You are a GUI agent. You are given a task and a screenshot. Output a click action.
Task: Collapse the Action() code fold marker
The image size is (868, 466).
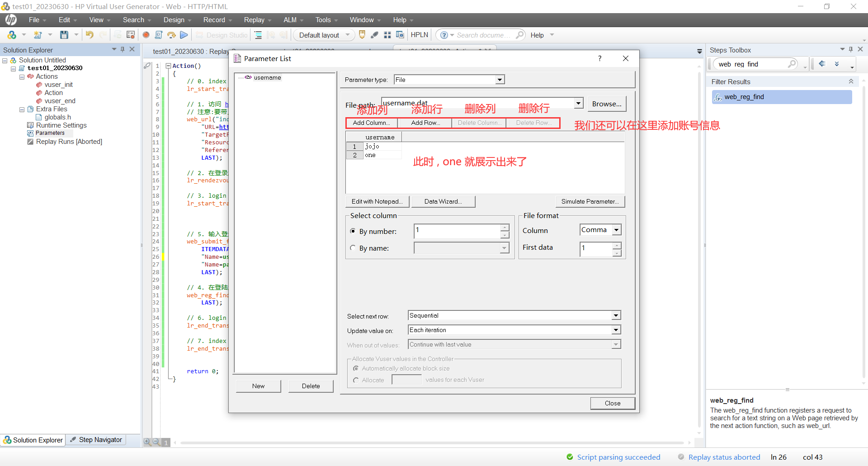point(169,66)
